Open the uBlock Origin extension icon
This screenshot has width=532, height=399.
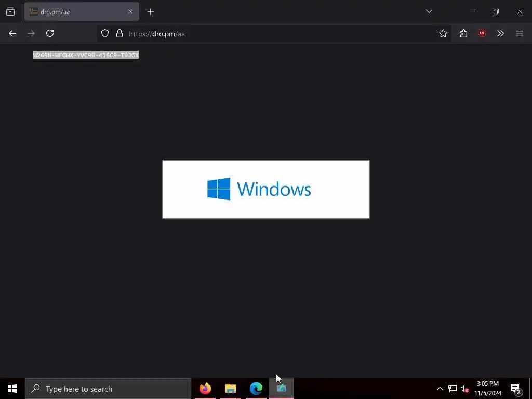coord(482,33)
